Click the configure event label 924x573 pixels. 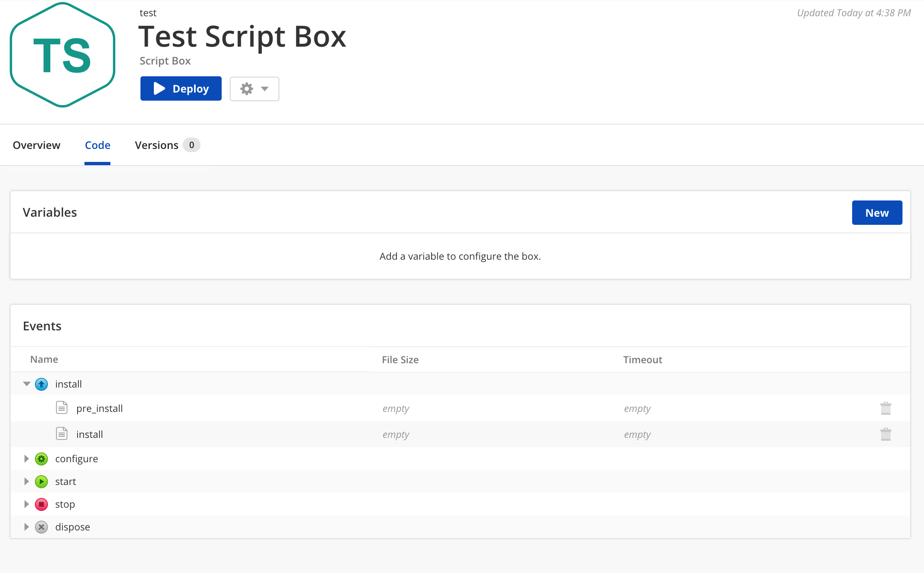[77, 459]
